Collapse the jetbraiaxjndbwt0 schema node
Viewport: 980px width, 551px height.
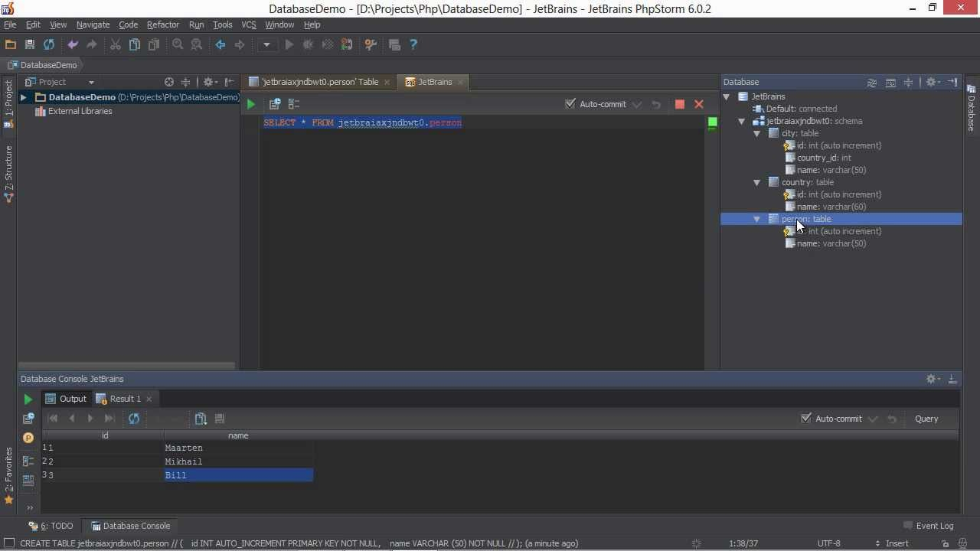click(x=741, y=121)
